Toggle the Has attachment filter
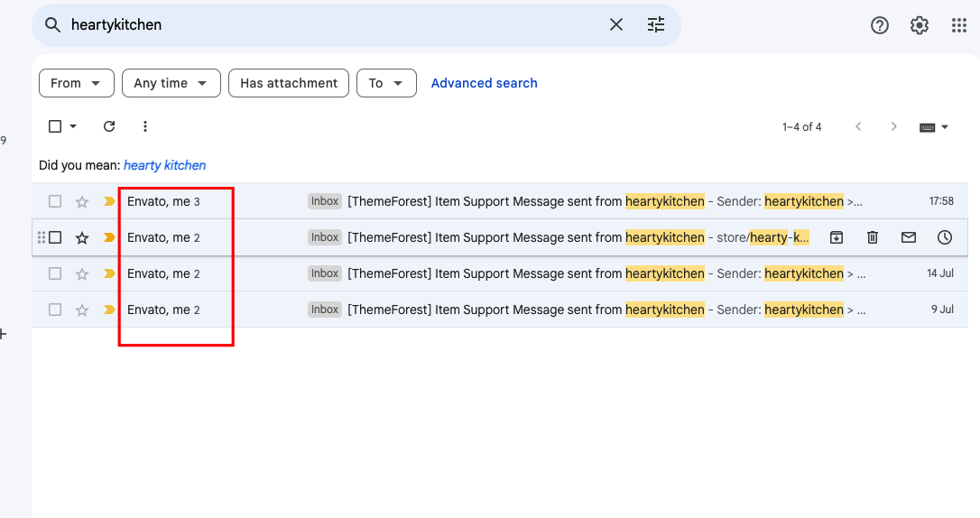This screenshot has height=518, width=980. tap(289, 83)
